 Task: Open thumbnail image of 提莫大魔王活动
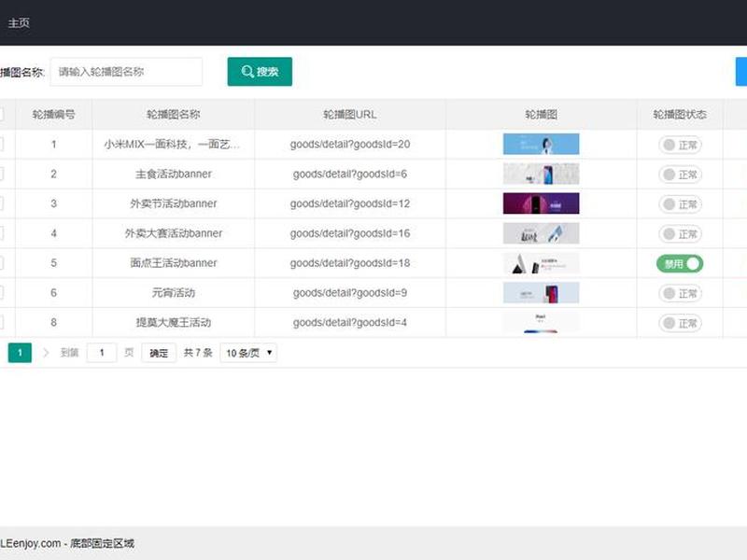[542, 322]
